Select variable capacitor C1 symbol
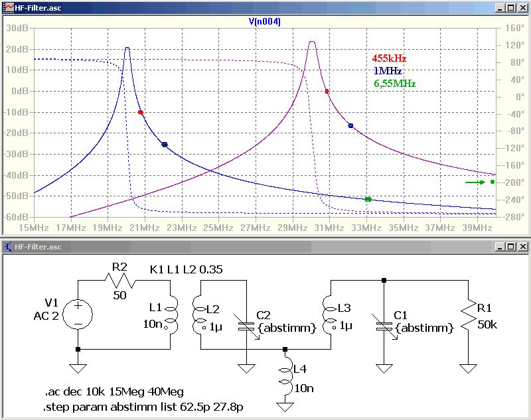531x420 pixels. [384, 326]
